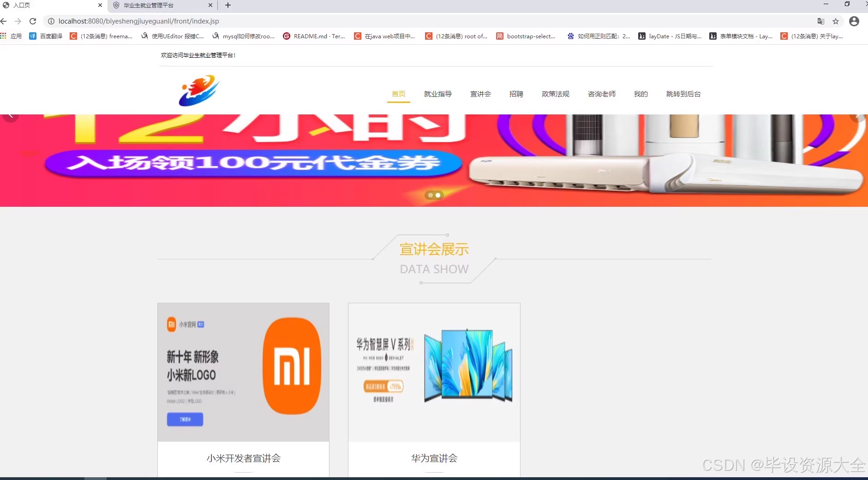
Task: Select the 首页 navigation item
Action: (x=399, y=94)
